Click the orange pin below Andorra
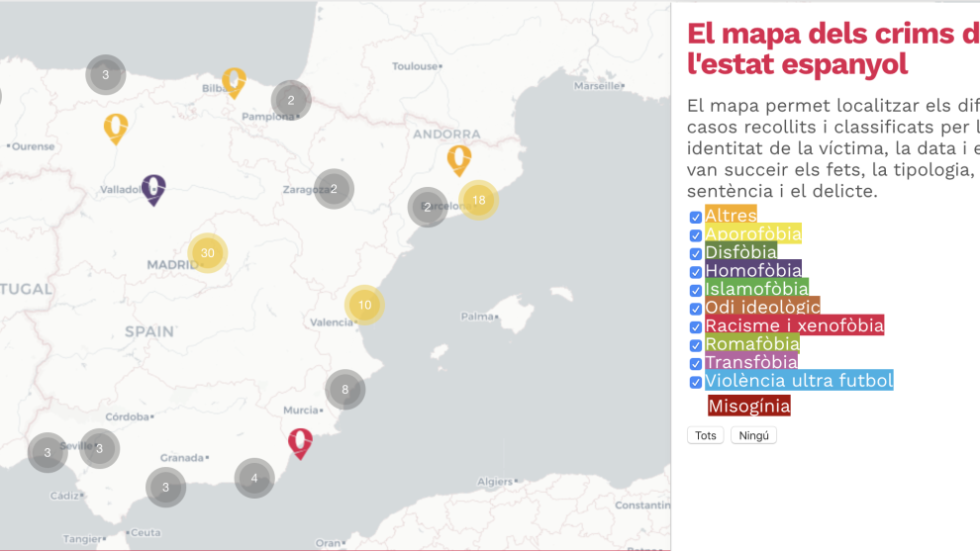The image size is (980, 551). click(x=458, y=158)
